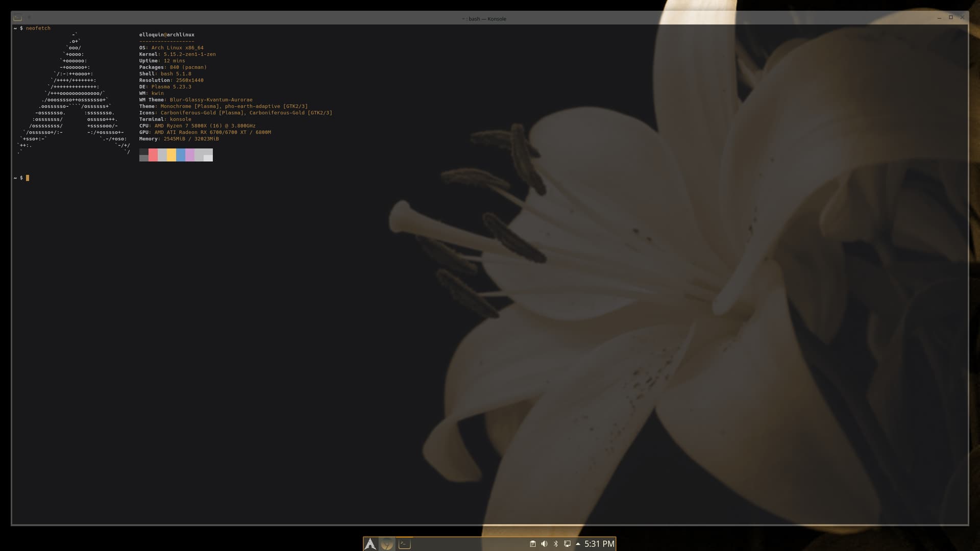Click the purple neofetch color block

click(190, 155)
